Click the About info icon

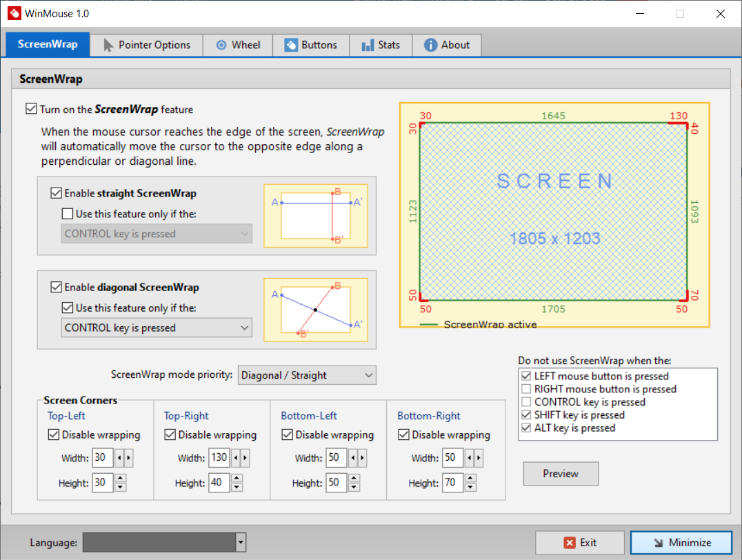(x=431, y=46)
